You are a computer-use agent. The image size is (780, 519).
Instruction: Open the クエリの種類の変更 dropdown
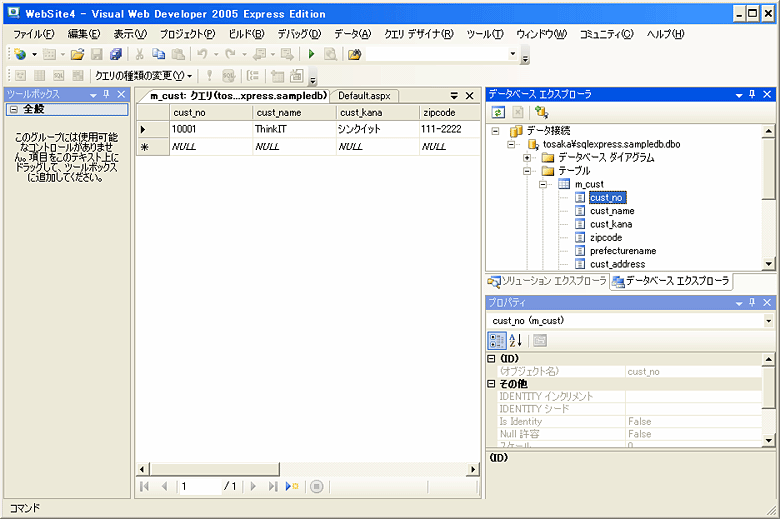coord(143,76)
